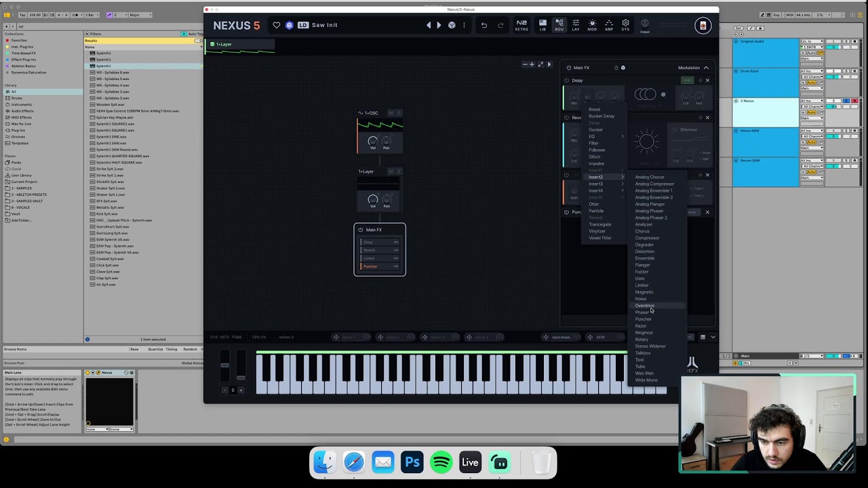Image resolution: width=868 pixels, height=488 pixels.
Task: Toggle the Delay SYNC button
Action: click(x=687, y=80)
